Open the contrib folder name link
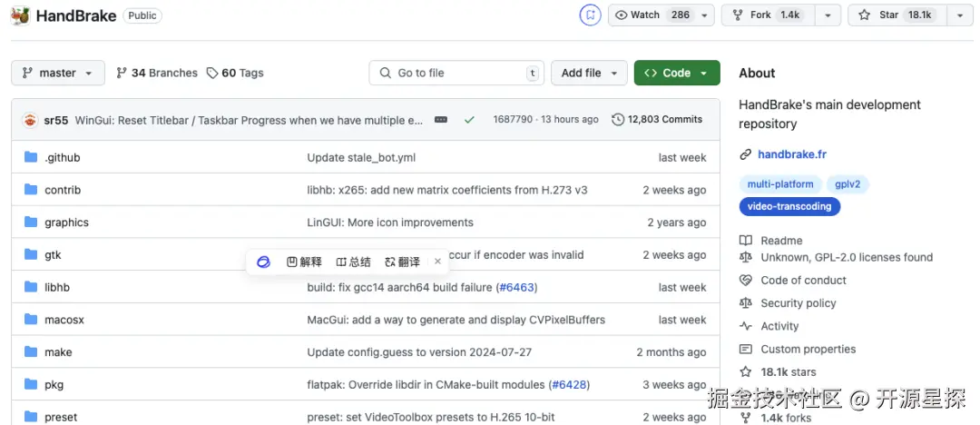This screenshot has height=425, width=980. coord(63,190)
